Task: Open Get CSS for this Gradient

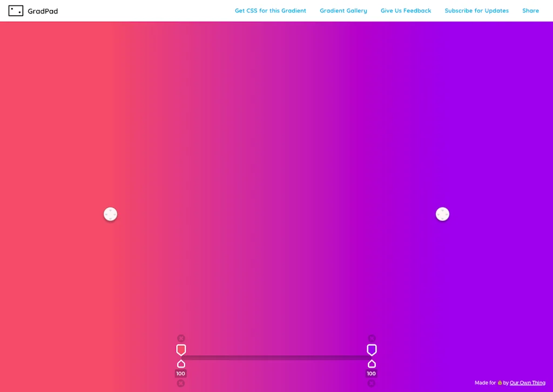Action: [x=270, y=10]
